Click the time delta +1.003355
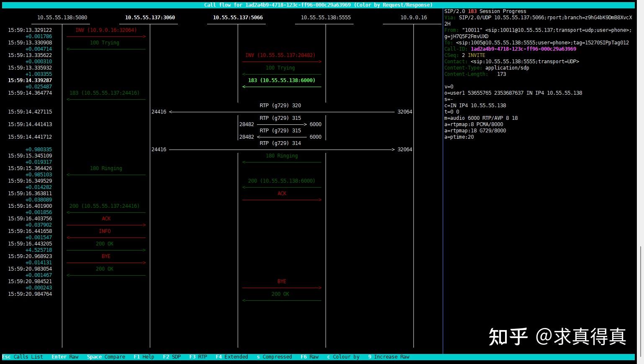The height and width of the screenshot is (364, 644). pos(39,74)
